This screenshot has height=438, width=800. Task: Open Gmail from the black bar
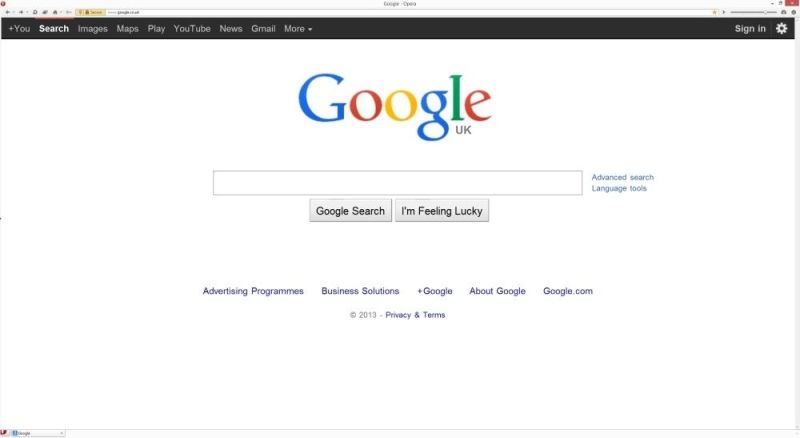[263, 29]
